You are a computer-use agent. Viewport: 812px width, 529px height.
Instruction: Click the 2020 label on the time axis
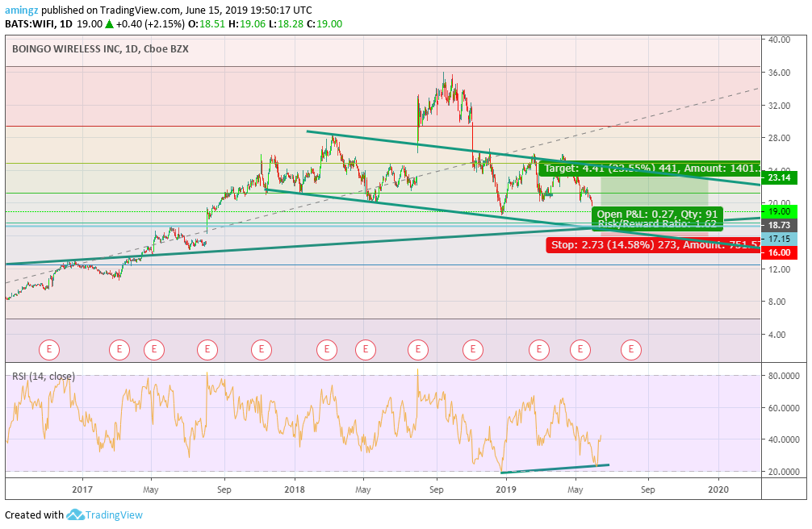(718, 489)
